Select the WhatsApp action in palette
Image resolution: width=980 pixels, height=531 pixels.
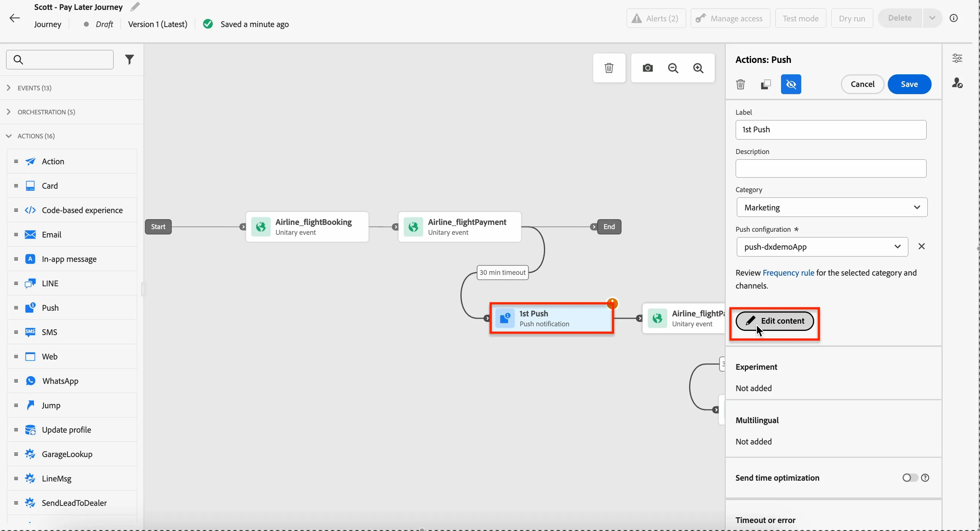[72, 381]
